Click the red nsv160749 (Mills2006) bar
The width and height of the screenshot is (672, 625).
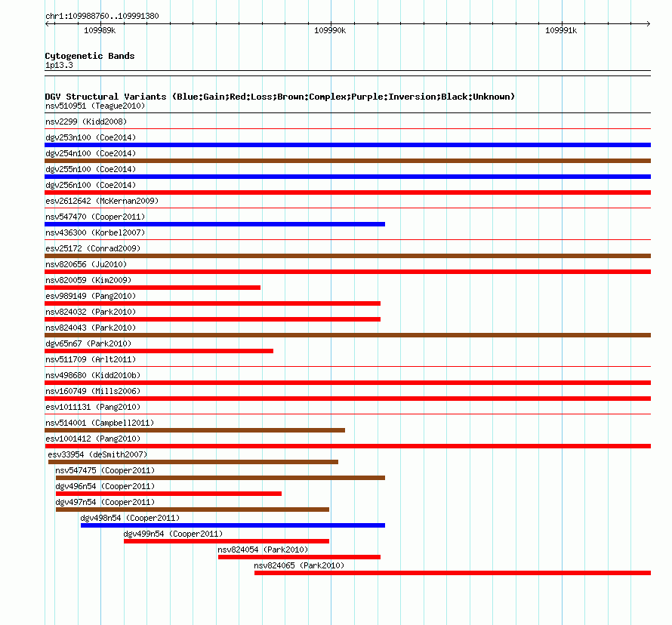347,399
